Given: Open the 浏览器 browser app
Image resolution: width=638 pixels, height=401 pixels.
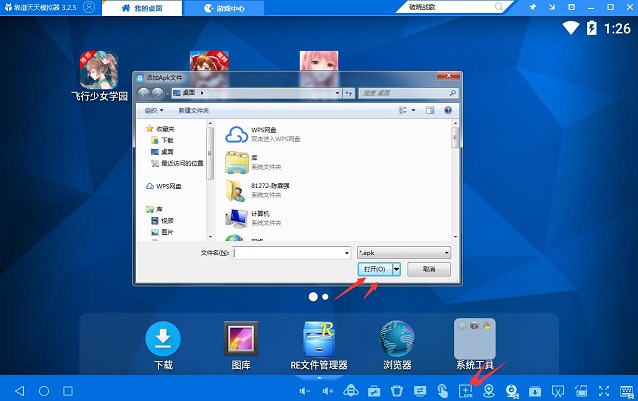Looking at the screenshot, I should coord(397,345).
